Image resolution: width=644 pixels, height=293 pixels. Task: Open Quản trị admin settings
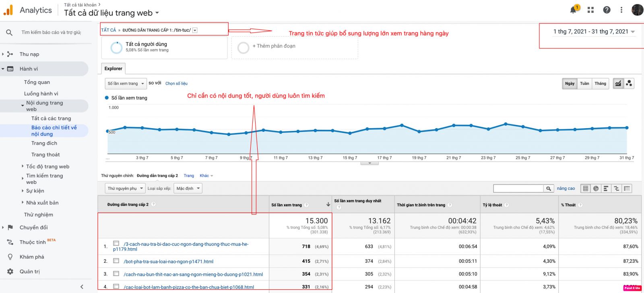pyautogui.click(x=30, y=271)
